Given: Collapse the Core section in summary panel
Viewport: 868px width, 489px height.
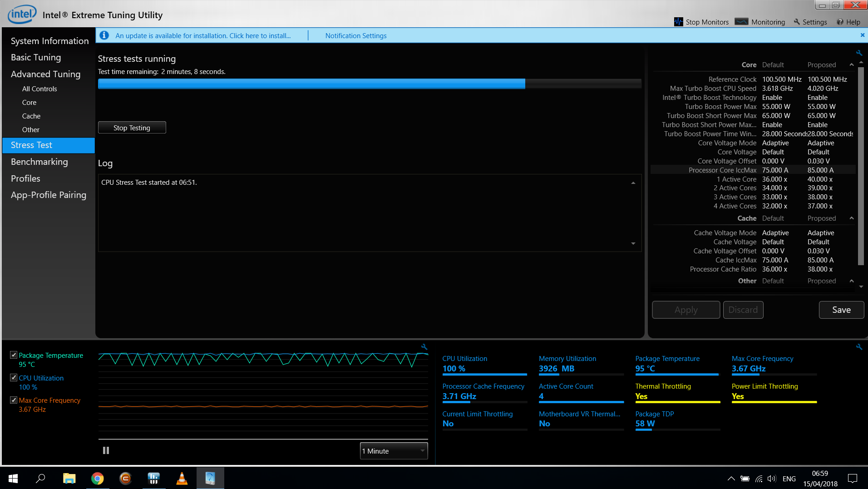Looking at the screenshot, I should [x=852, y=65].
